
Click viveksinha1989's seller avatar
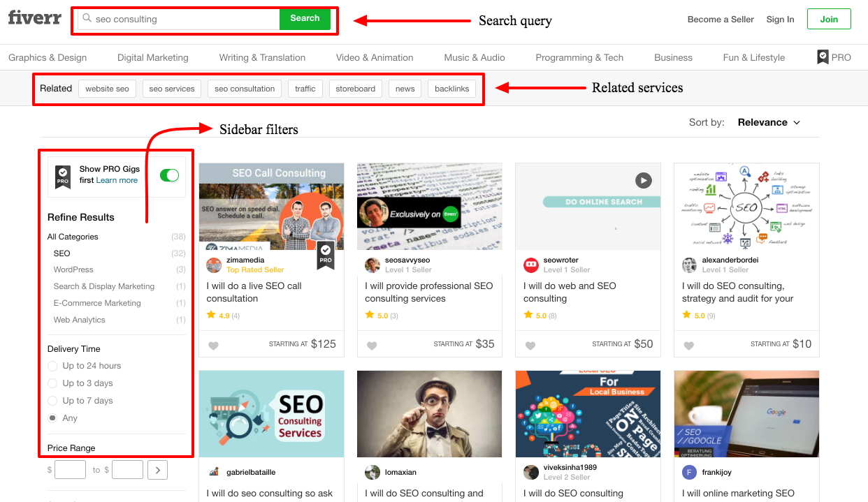click(531, 473)
